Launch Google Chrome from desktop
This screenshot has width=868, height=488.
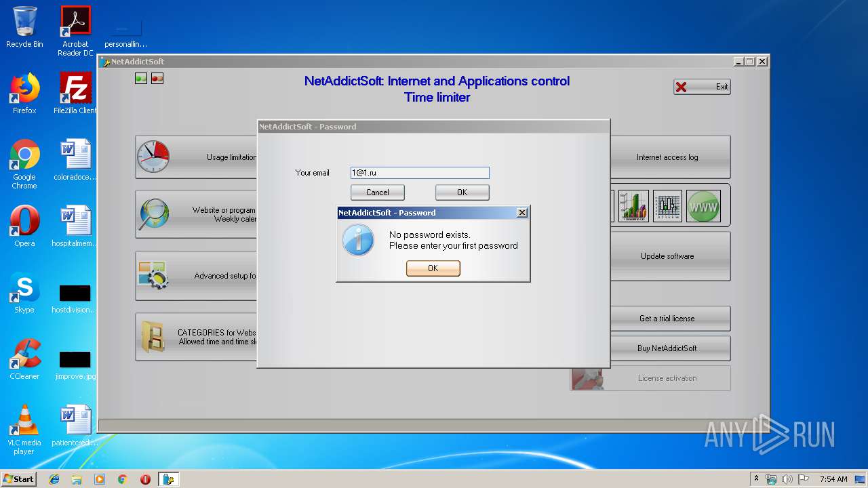[24, 164]
